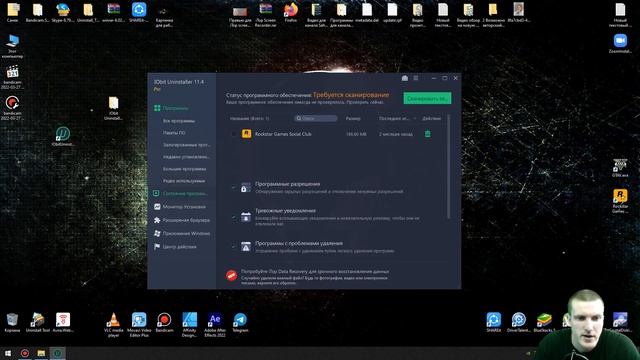Select the Этот компьютер desktop icon

[x=12, y=46]
